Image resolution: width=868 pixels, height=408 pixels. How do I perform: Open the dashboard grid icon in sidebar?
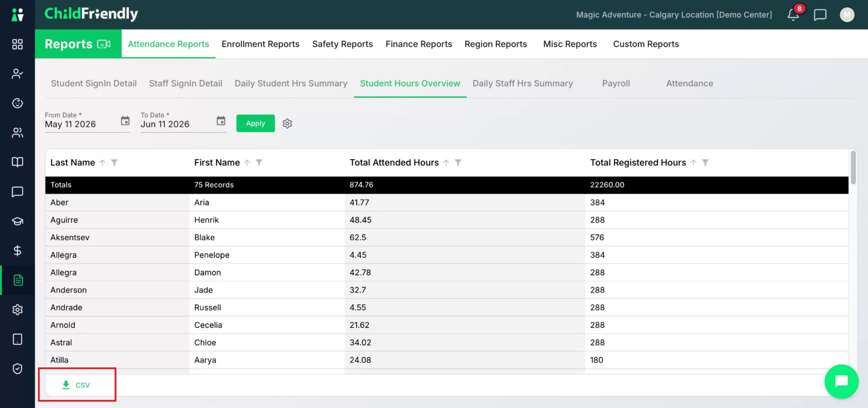[x=18, y=44]
